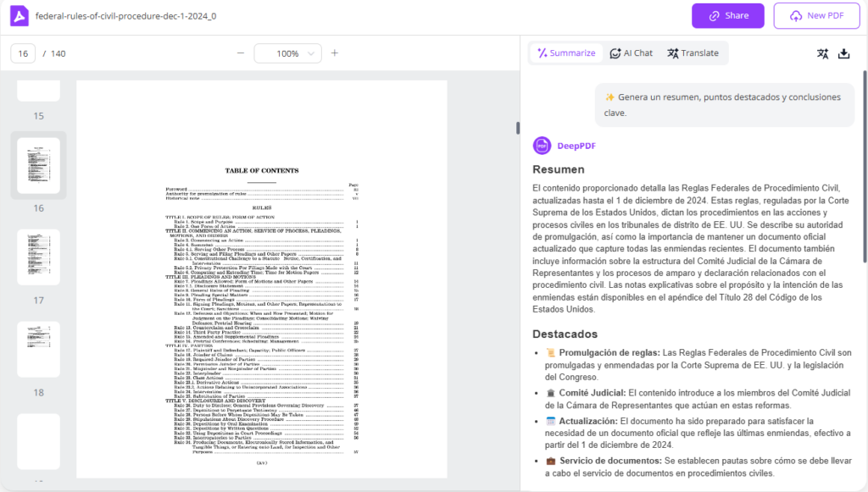The width and height of the screenshot is (868, 492).
Task: Select the page 17 thumbnail in the sidebar
Action: coord(38,256)
